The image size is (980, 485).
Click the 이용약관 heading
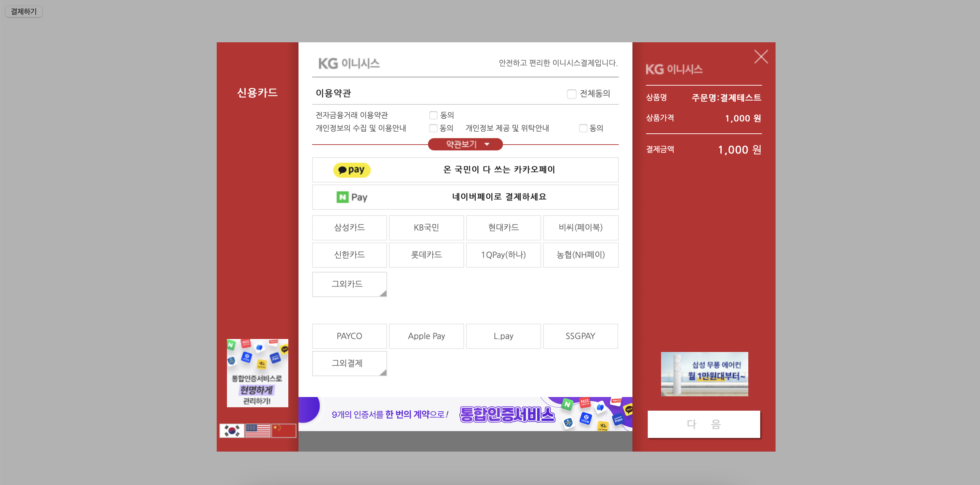coord(333,93)
